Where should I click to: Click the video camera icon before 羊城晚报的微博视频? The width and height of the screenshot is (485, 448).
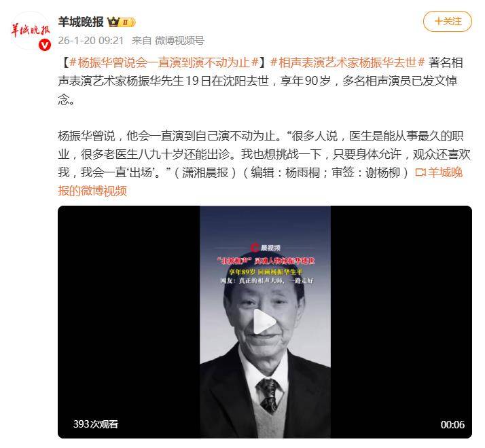click(x=420, y=172)
